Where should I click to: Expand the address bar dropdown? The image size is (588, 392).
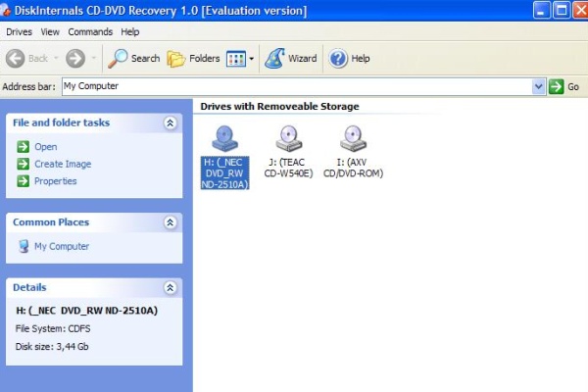538,86
